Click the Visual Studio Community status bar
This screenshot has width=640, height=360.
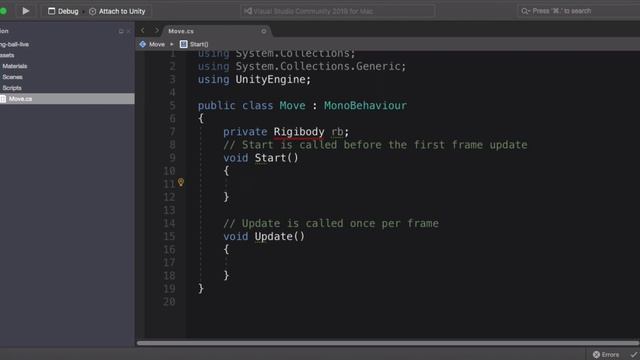point(337,11)
